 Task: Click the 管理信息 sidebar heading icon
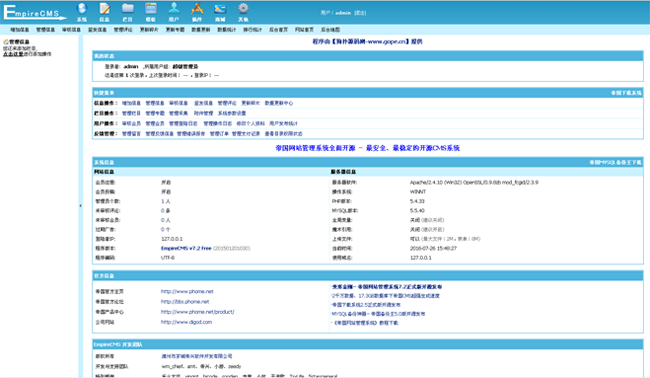coord(6,42)
